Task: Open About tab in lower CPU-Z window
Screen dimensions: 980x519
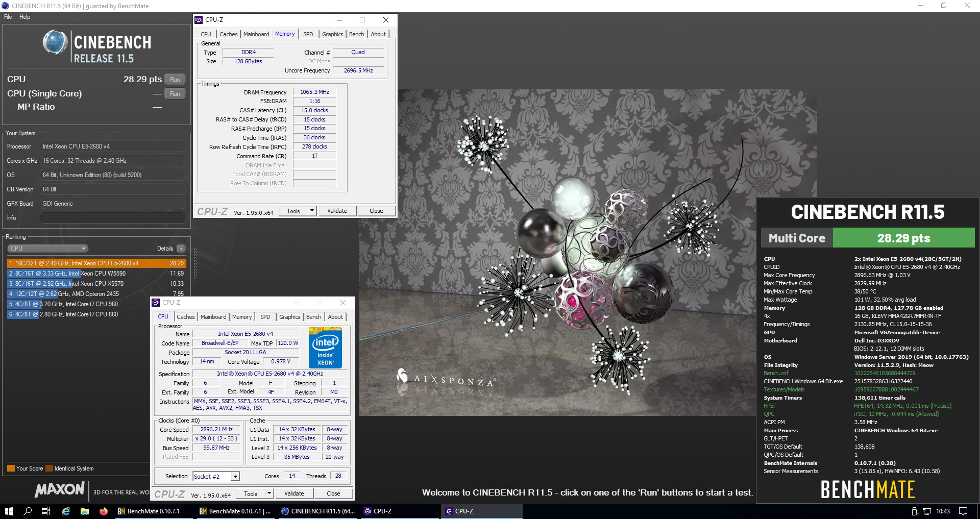Action: point(335,317)
